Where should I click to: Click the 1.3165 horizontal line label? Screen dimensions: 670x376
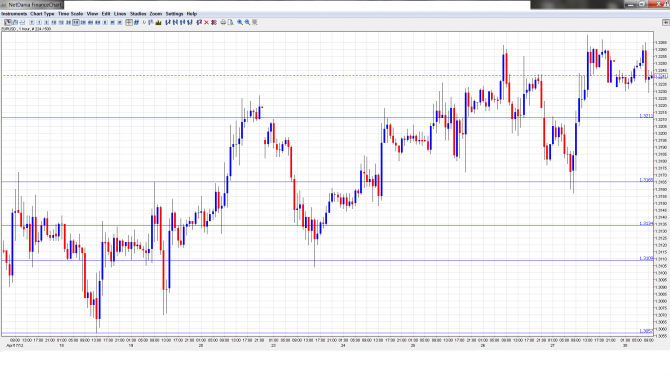pyautogui.click(x=646, y=180)
